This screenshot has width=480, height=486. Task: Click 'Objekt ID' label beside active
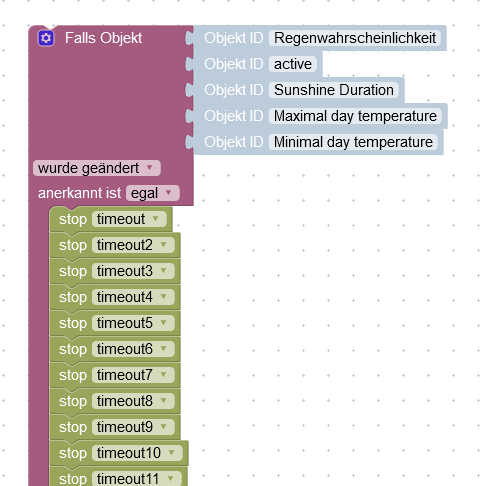234,64
